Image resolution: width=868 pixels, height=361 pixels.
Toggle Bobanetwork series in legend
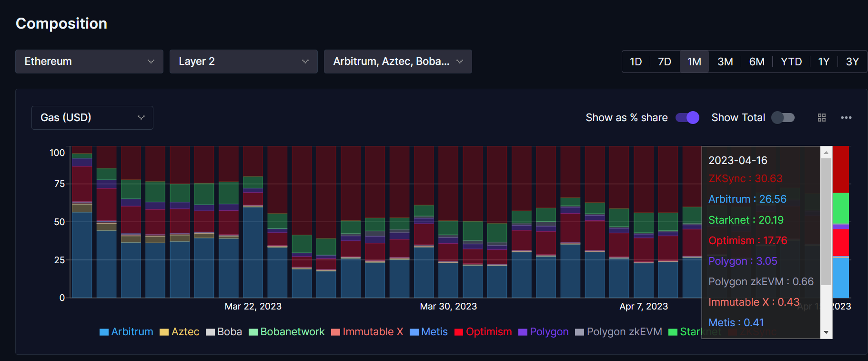(286, 332)
